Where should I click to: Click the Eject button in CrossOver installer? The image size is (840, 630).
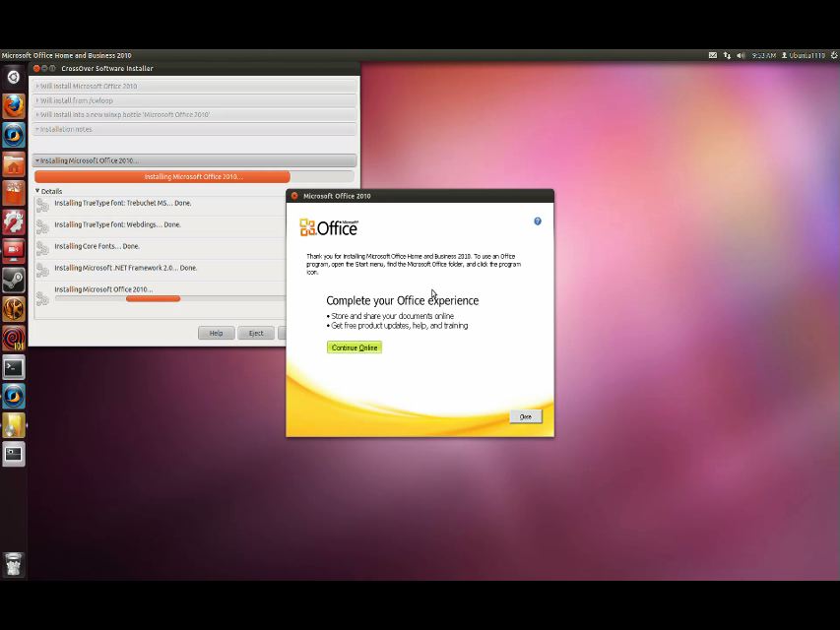click(256, 334)
